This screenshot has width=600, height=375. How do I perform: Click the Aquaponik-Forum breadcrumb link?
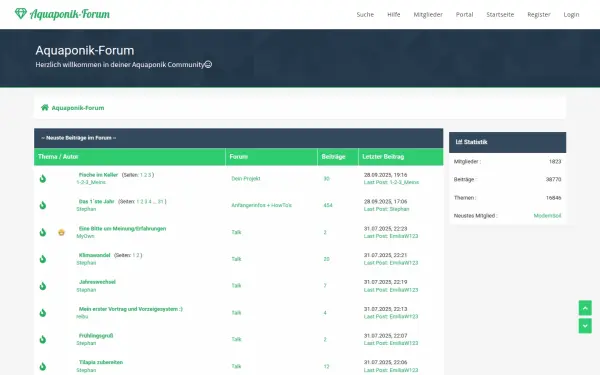pos(78,108)
